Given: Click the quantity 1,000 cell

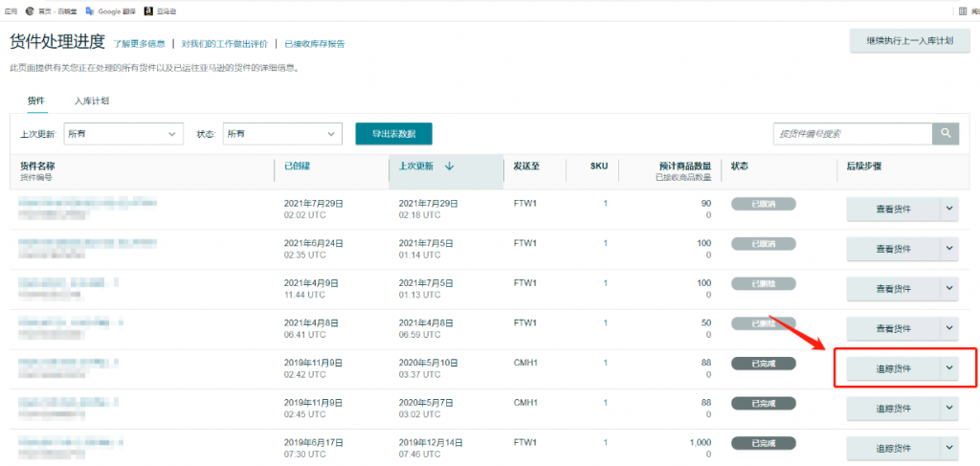Looking at the screenshot, I should pyautogui.click(x=700, y=442).
